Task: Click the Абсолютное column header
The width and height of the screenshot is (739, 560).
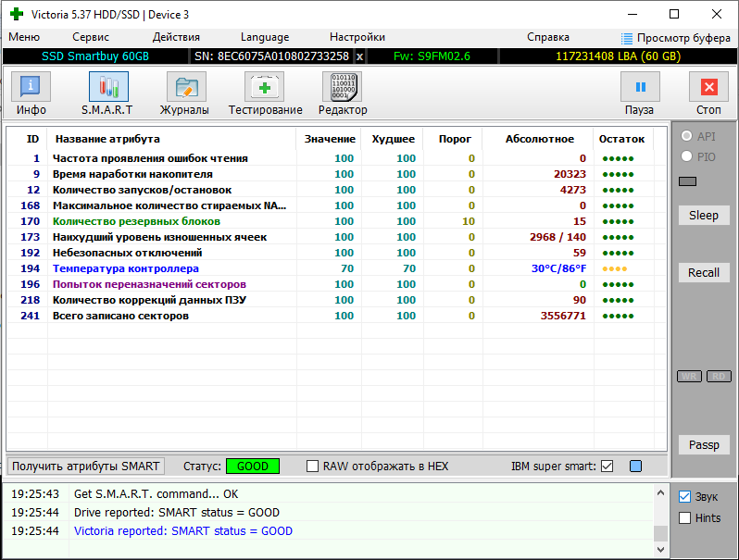Action: click(x=540, y=139)
